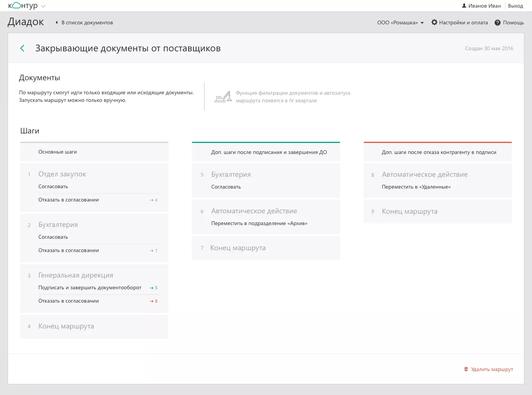
Task: Expand the Kontur products dropdown arrow
Action: click(x=43, y=6)
